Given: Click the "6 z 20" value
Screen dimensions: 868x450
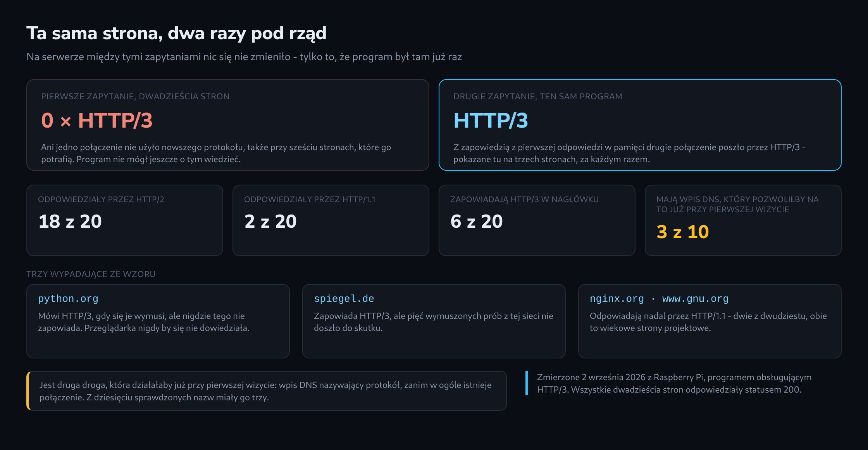Looking at the screenshot, I should tap(477, 222).
